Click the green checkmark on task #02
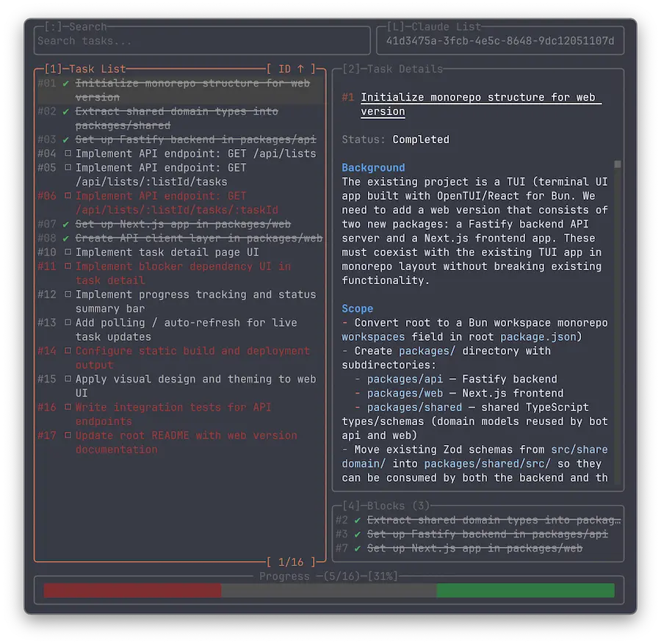 pyautogui.click(x=67, y=112)
